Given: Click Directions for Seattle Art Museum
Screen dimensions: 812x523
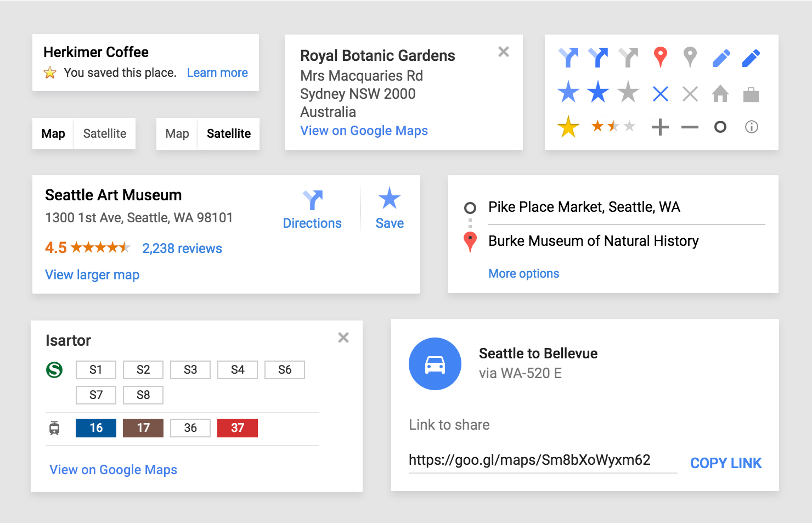Looking at the screenshot, I should click(x=312, y=209).
